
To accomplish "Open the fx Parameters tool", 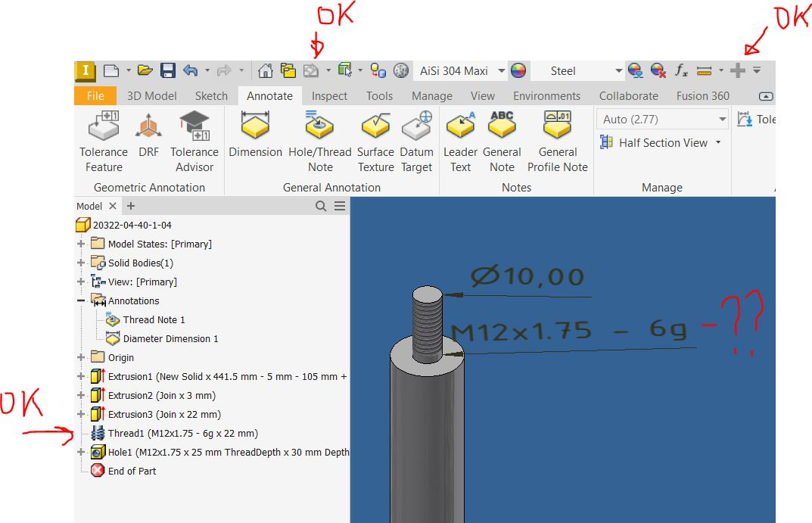I will (682, 70).
